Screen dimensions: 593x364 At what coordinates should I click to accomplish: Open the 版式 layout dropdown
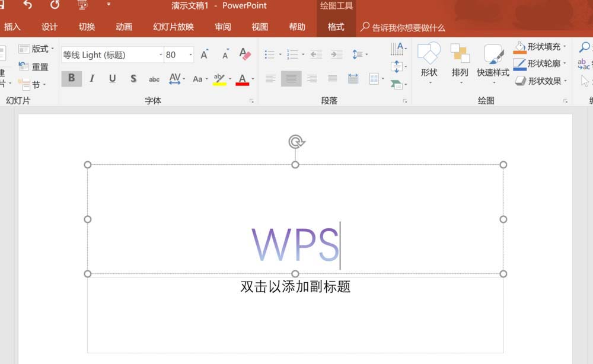pyautogui.click(x=36, y=49)
